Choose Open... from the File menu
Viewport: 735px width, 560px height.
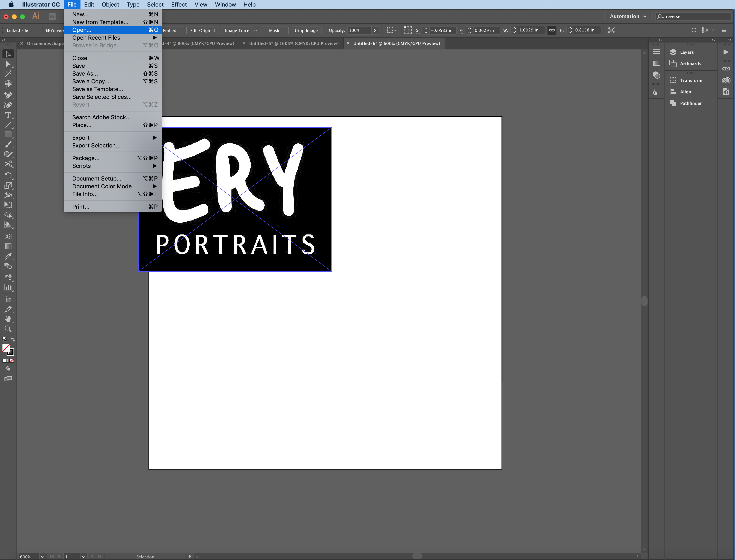point(113,30)
